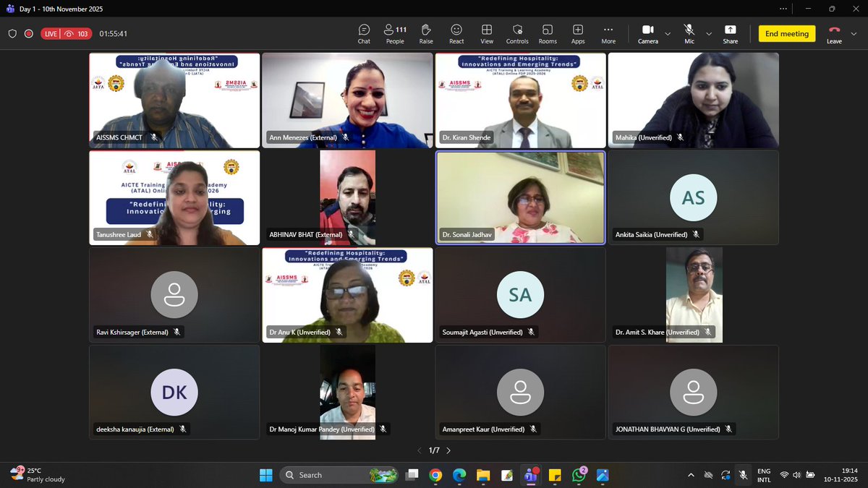Image resolution: width=868 pixels, height=488 pixels.
Task: Open the Mic device dropdown
Action: tap(708, 34)
